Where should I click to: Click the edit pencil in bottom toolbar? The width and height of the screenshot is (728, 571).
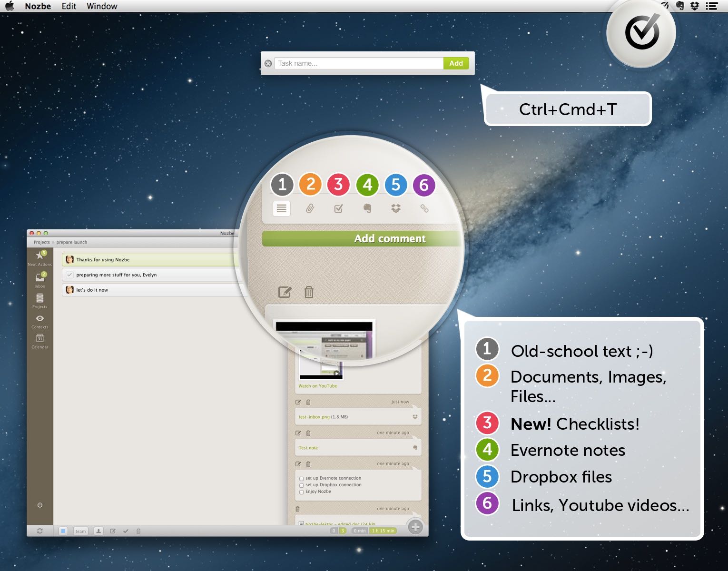[113, 531]
